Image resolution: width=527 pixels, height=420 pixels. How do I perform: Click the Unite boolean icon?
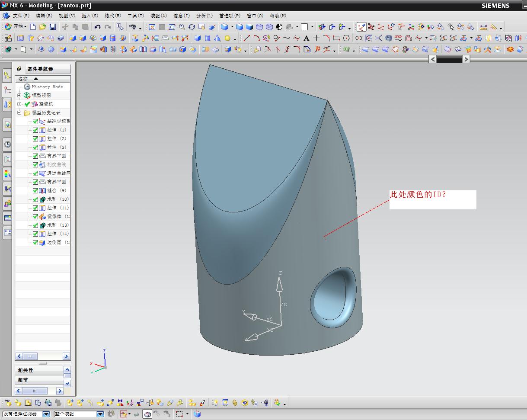click(8, 49)
